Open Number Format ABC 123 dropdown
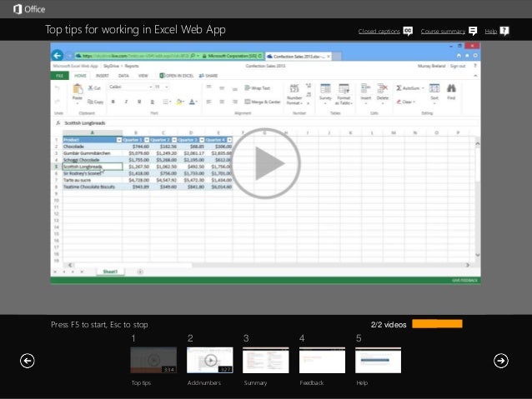The width and height of the screenshot is (532, 399). pos(294,94)
